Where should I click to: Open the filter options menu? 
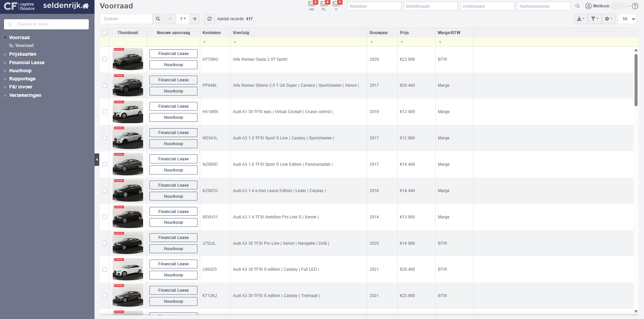pos(595,19)
